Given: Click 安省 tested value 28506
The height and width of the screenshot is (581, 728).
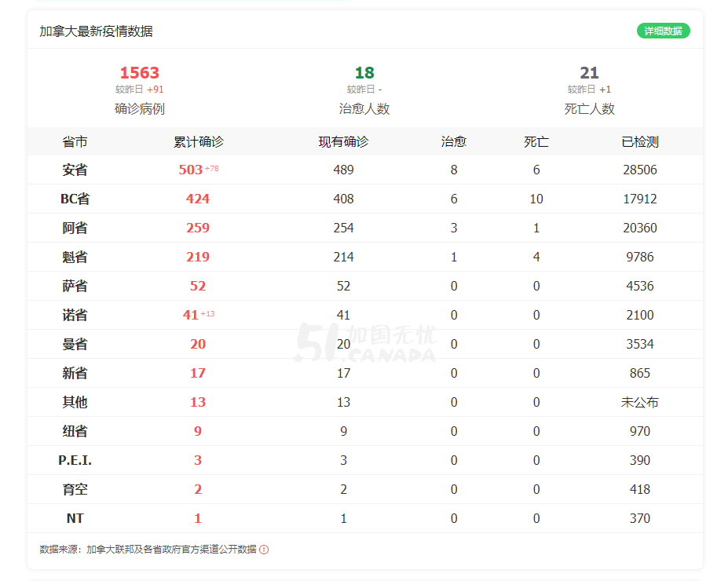Looking at the screenshot, I should click(x=640, y=170).
